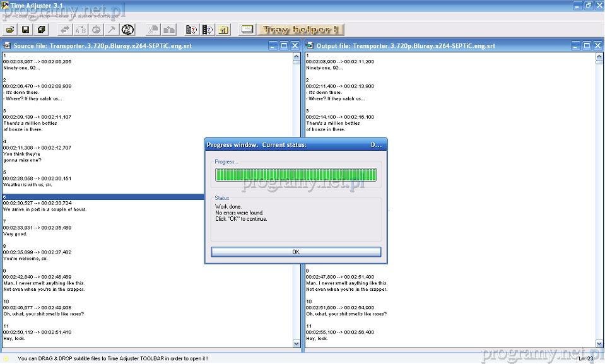605x364 pixels.
Task: Click the save all files icon
Action: click(42, 30)
